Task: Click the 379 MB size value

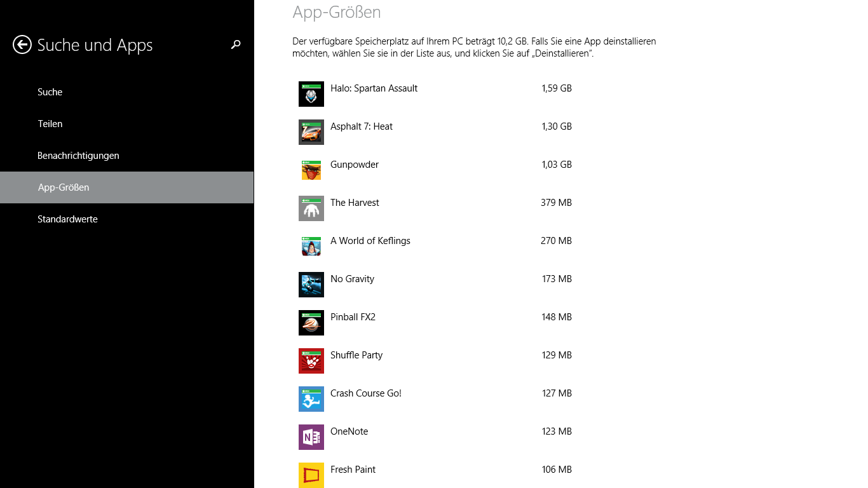Action: [557, 203]
